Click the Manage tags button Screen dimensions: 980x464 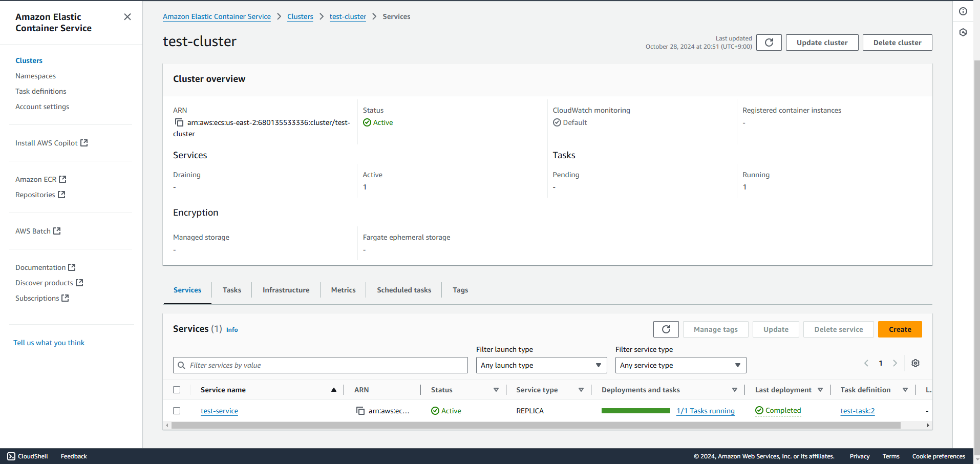coord(716,329)
